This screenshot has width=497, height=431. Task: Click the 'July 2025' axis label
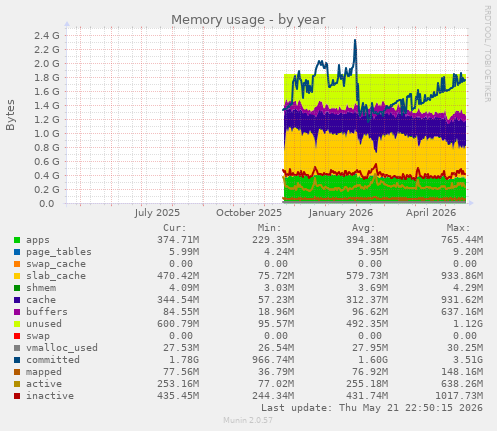[157, 213]
